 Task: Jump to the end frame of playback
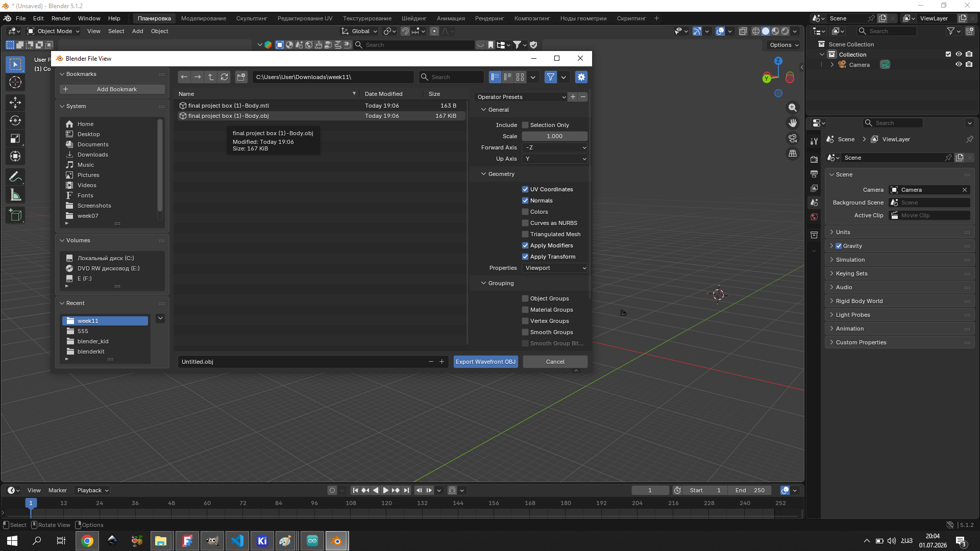tap(406, 490)
